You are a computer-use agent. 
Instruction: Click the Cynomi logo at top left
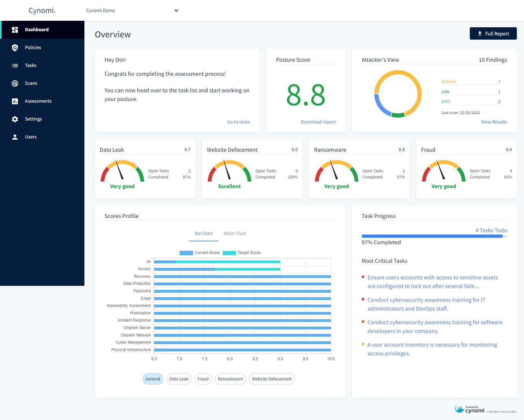(42, 10)
